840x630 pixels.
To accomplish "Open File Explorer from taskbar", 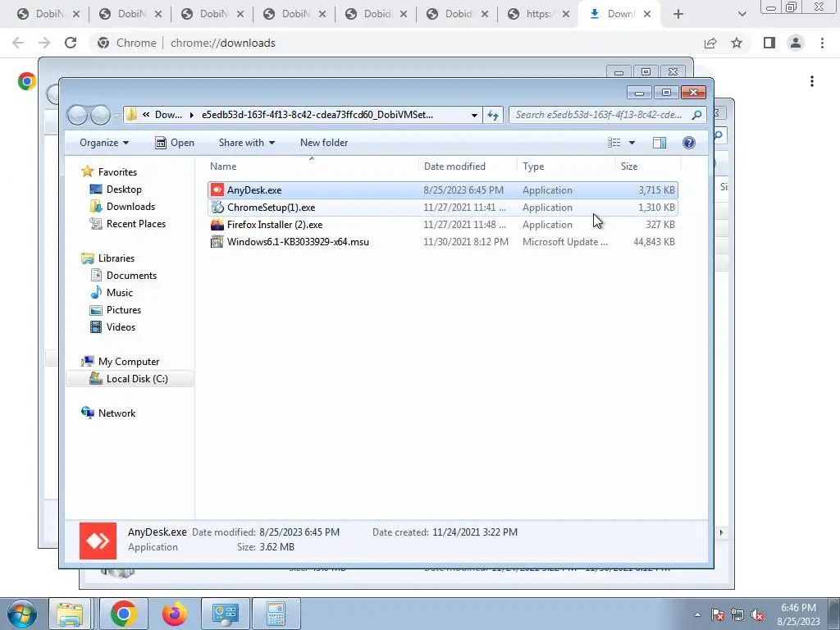I will tap(70, 614).
